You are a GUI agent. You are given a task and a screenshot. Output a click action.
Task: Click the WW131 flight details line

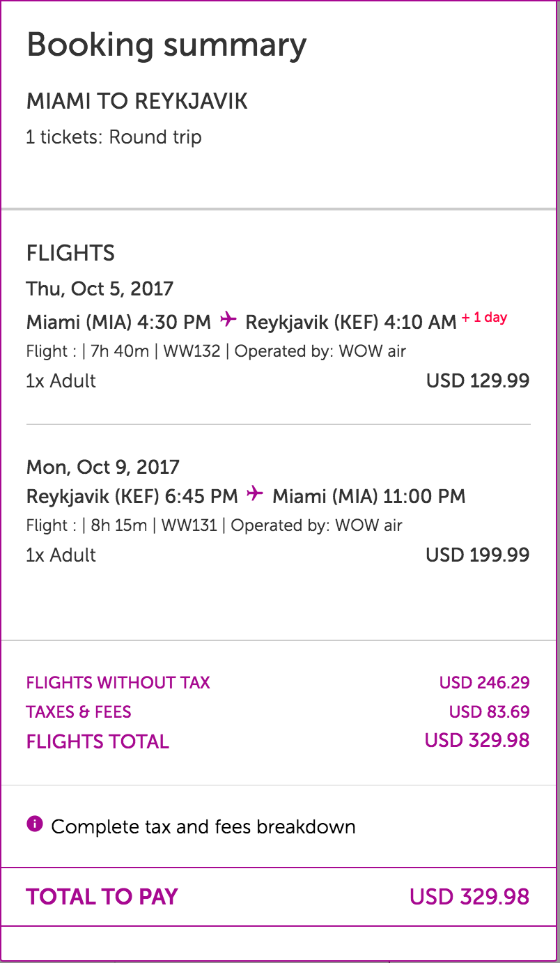(214, 525)
